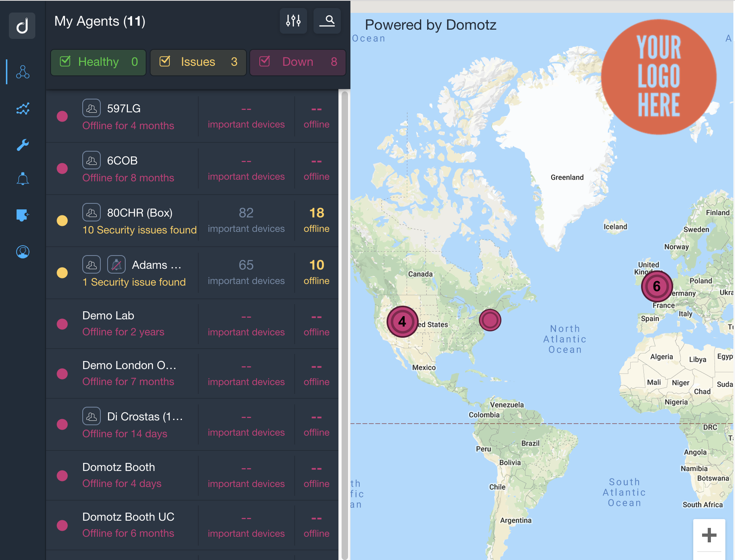Toggle the Healthy filter checkbox

pyautogui.click(x=65, y=61)
